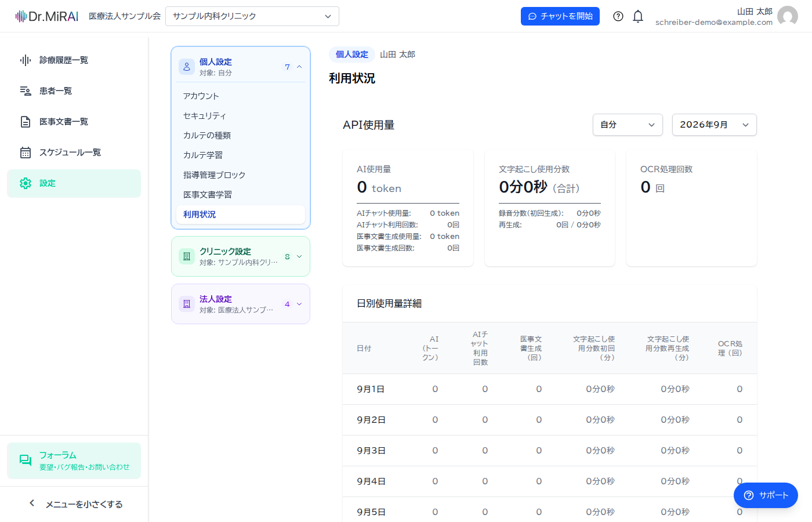Image resolution: width=812 pixels, height=522 pixels.
Task: Click the OCR処理回数 card title
Action: (x=666, y=169)
